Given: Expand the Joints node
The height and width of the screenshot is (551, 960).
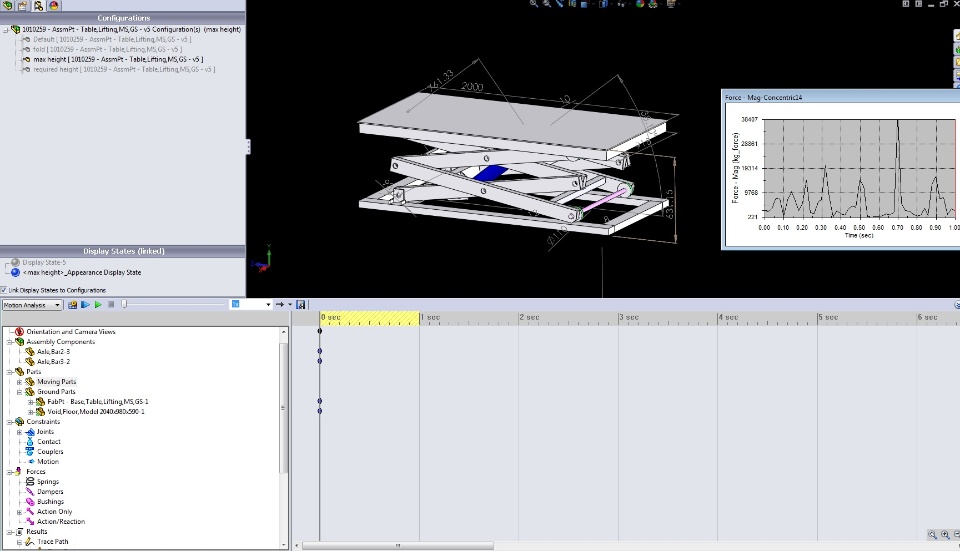Looking at the screenshot, I should [19, 432].
